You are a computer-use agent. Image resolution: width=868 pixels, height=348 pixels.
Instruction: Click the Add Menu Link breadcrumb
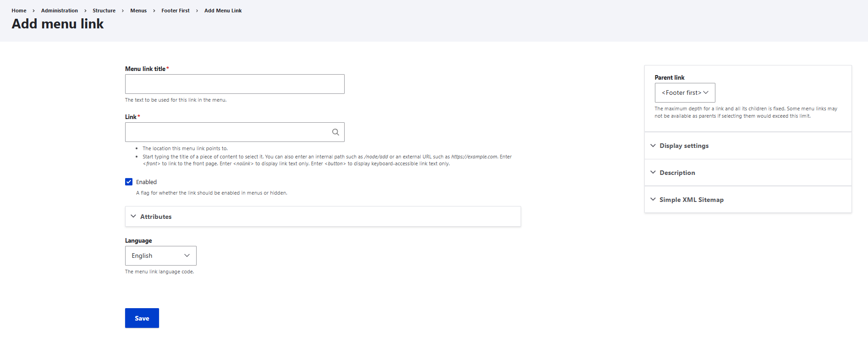tap(223, 11)
